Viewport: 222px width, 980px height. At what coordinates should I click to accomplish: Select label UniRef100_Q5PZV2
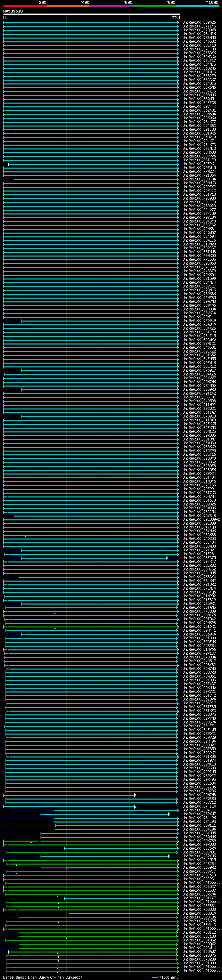pos(199,187)
